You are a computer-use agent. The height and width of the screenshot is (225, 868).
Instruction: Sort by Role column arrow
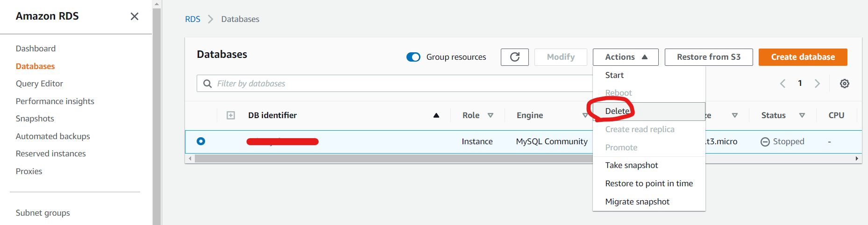click(491, 115)
